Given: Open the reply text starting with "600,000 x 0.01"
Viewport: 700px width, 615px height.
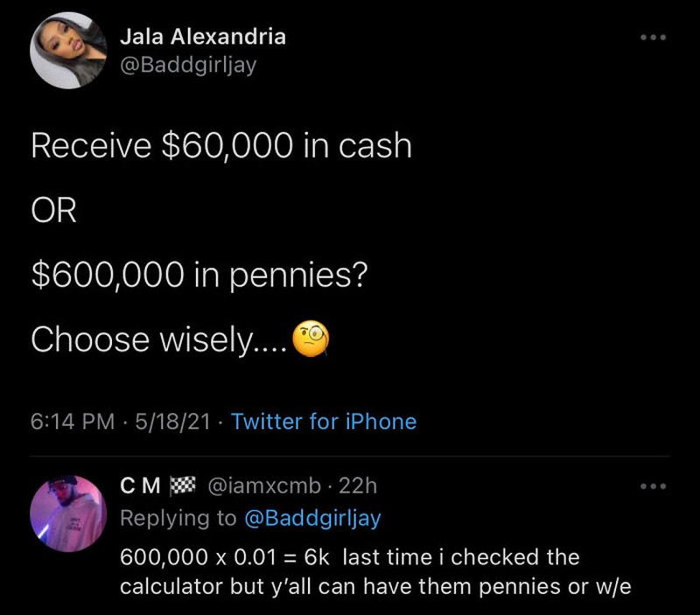Looking at the screenshot, I should click(350, 570).
